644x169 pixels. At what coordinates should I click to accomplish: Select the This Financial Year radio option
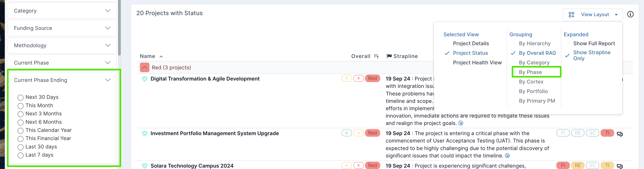[21, 139]
